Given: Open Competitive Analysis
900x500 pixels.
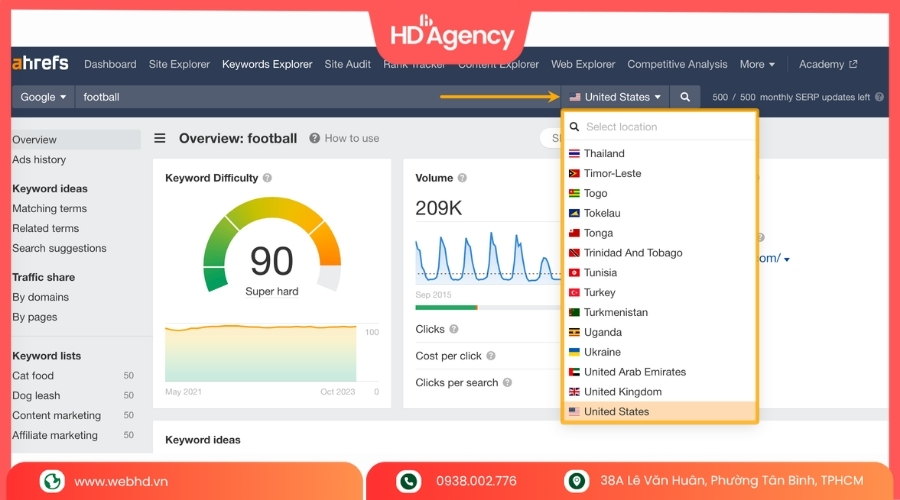Looking at the screenshot, I should tap(677, 64).
